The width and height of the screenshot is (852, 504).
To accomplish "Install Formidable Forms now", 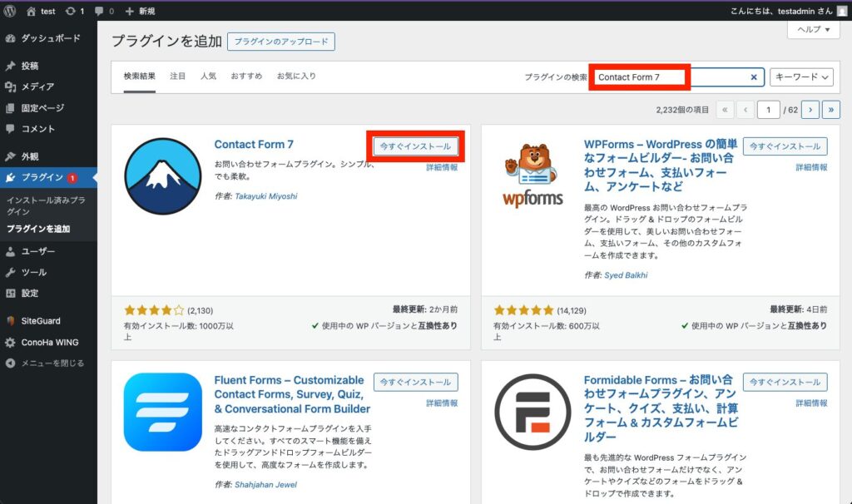I will point(785,382).
